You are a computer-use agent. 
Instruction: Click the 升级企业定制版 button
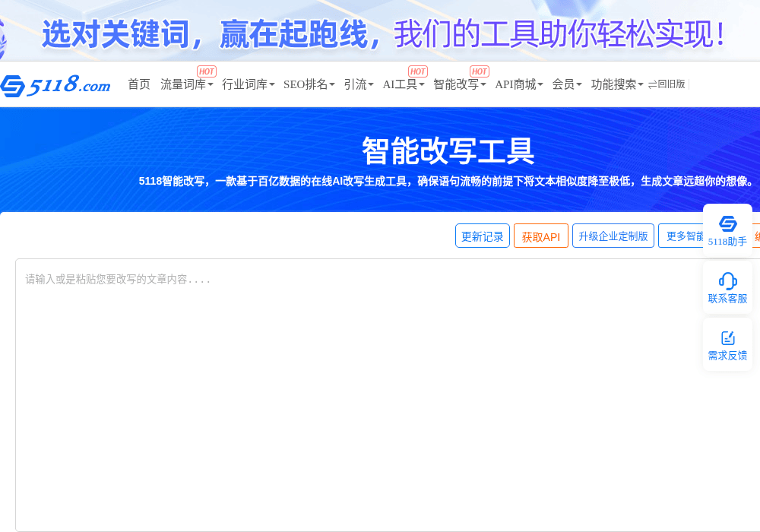(613, 236)
